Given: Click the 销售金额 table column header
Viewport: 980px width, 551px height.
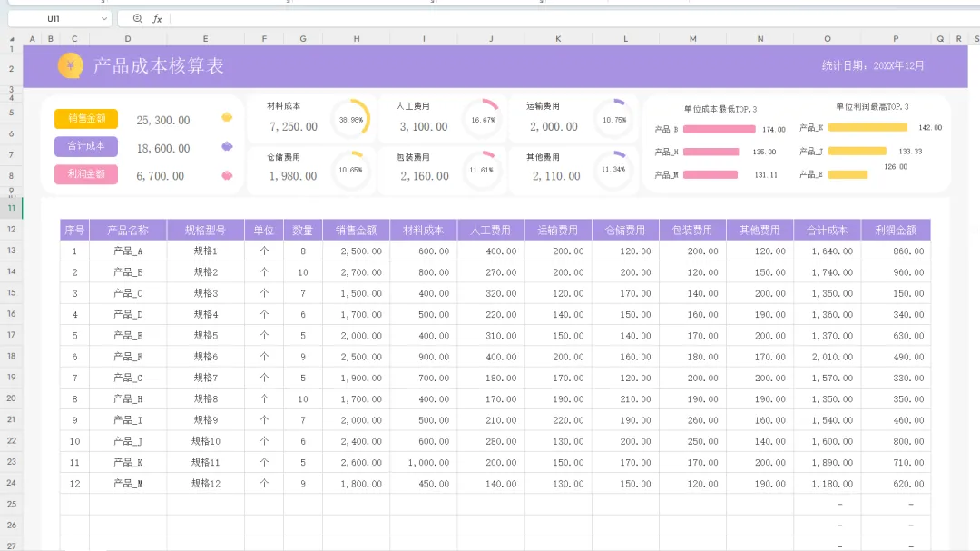Looking at the screenshot, I should tap(357, 230).
